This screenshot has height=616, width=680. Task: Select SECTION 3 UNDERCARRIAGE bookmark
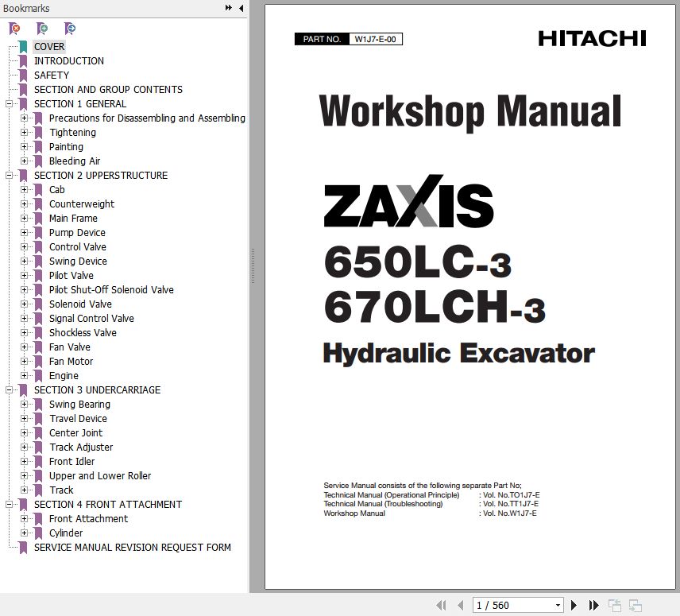(x=97, y=390)
